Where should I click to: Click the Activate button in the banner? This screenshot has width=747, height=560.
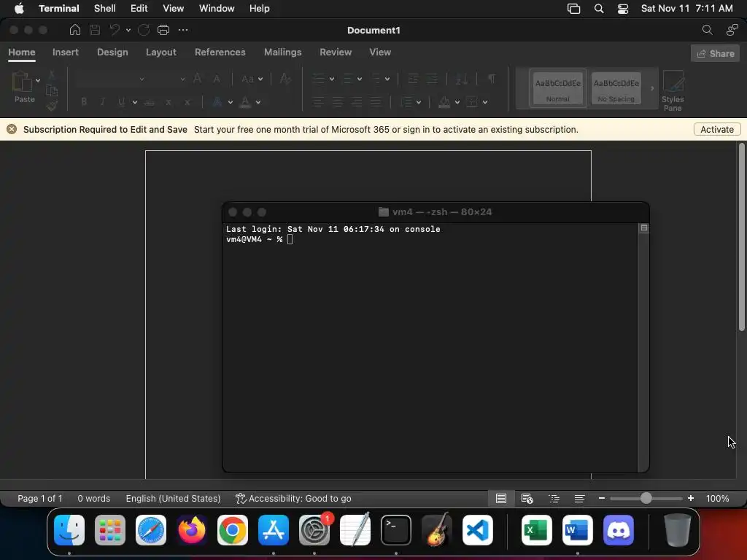coord(717,130)
